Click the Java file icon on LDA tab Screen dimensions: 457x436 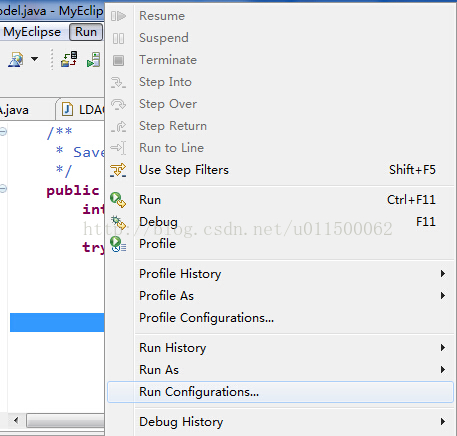pyautogui.click(x=67, y=110)
